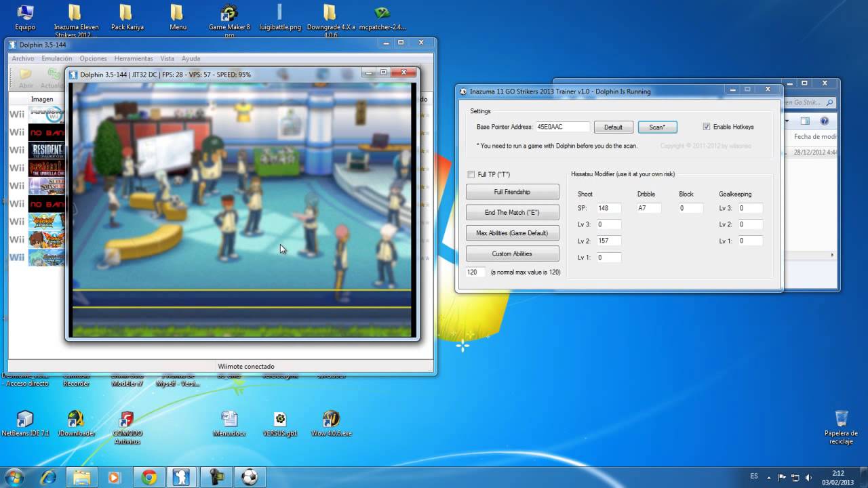Open the VERSUS.gb1 desktop file
This screenshot has width=868, height=488.
280,424
